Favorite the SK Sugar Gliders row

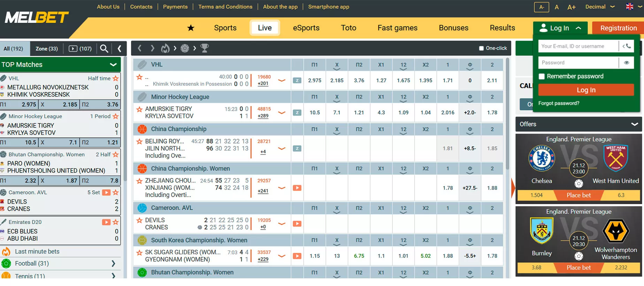pos(139,252)
